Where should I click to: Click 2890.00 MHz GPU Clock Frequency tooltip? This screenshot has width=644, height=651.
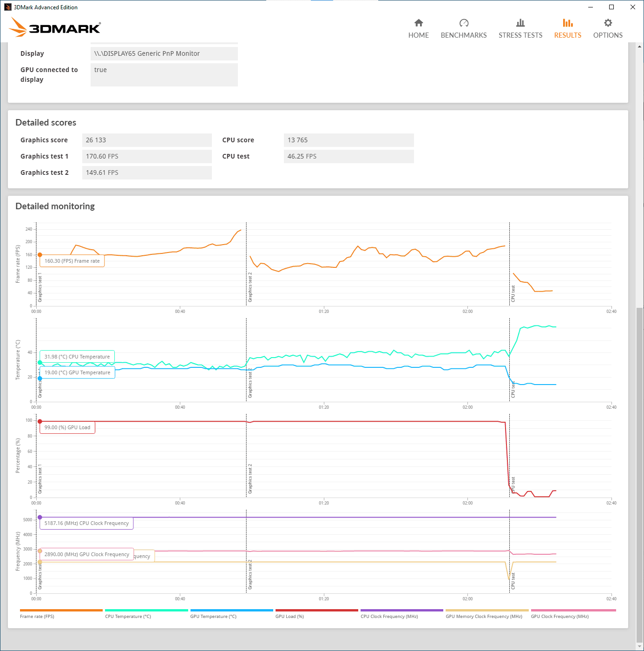click(x=86, y=554)
